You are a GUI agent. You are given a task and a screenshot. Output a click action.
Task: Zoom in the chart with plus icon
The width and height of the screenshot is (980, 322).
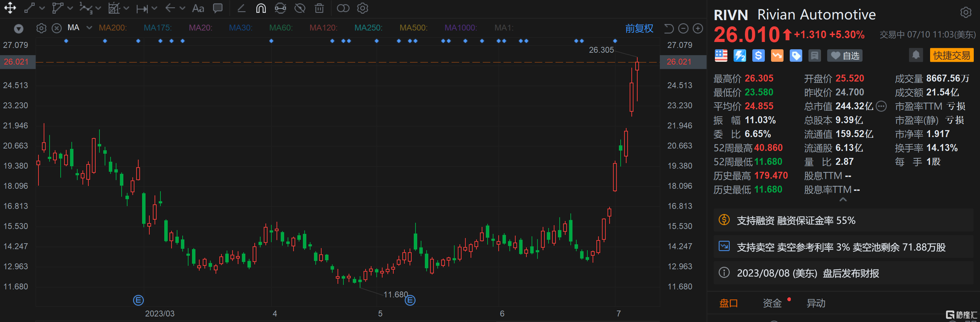[698, 28]
